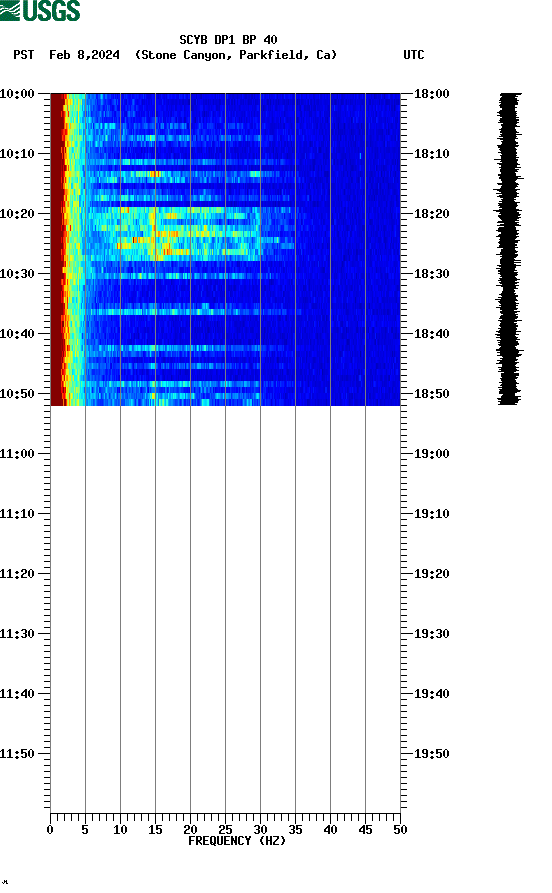
Task: Click the dark red low-frequency band in the spectrogram
Action: point(57,249)
